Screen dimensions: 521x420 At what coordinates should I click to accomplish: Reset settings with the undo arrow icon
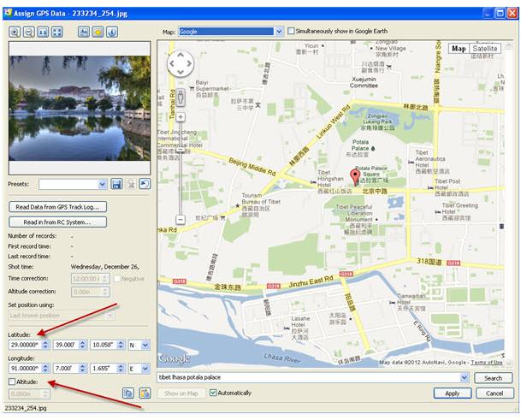point(145,184)
